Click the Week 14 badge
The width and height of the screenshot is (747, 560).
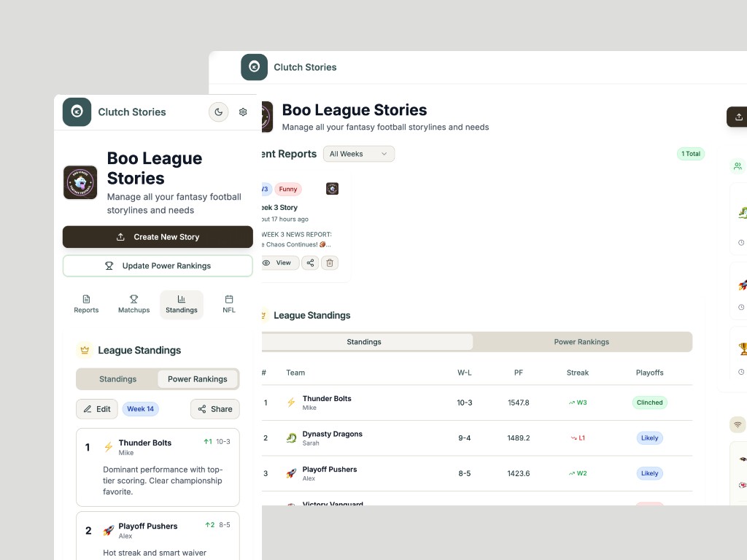pos(141,409)
